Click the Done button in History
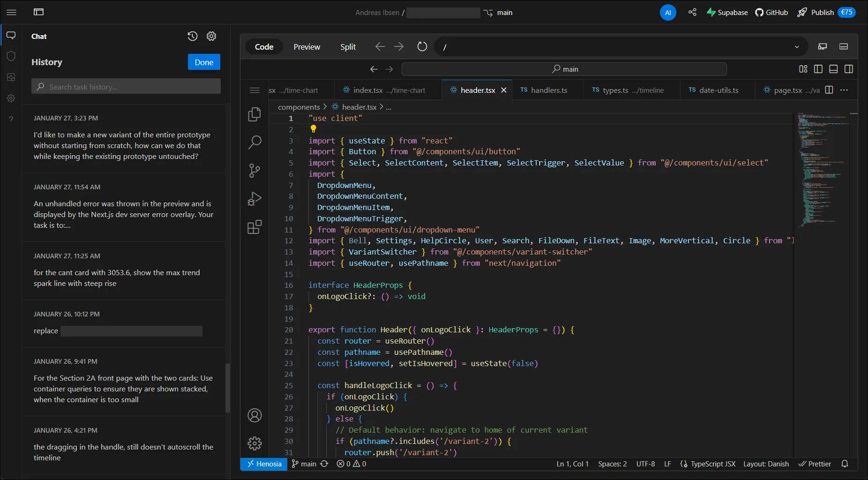The height and width of the screenshot is (480, 868). pyautogui.click(x=204, y=62)
